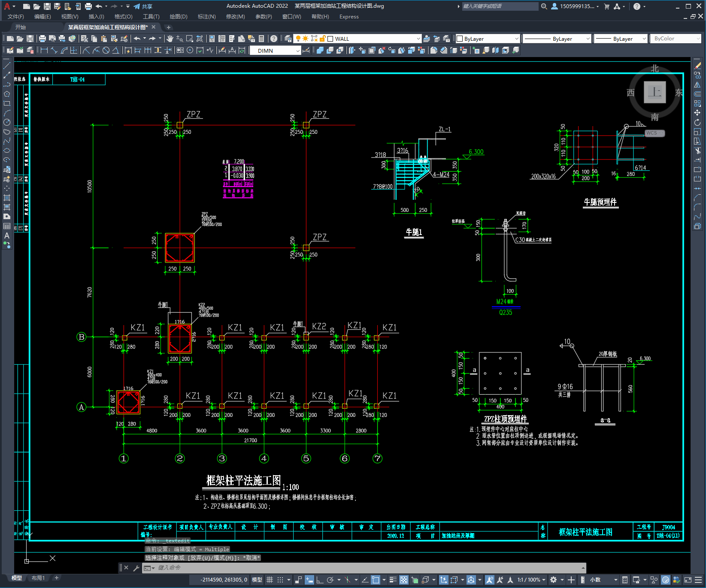Open the 文件(F) menu
The height and width of the screenshot is (588, 706).
[16, 17]
